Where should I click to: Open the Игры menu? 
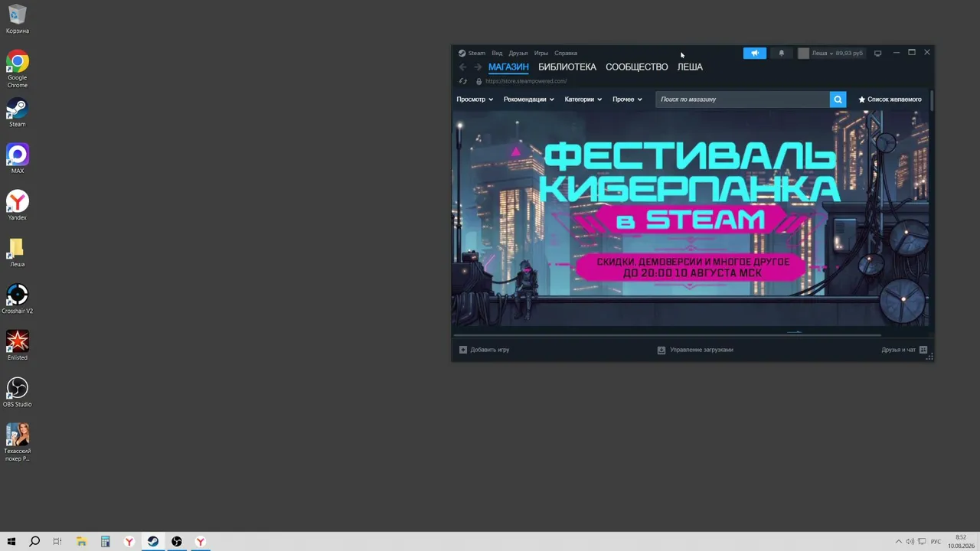click(x=541, y=54)
